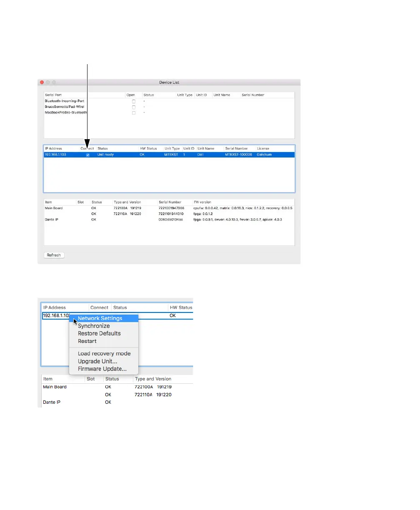
Task: Check the Open box for Bluetooth-Incoming-Port
Action: point(134,101)
